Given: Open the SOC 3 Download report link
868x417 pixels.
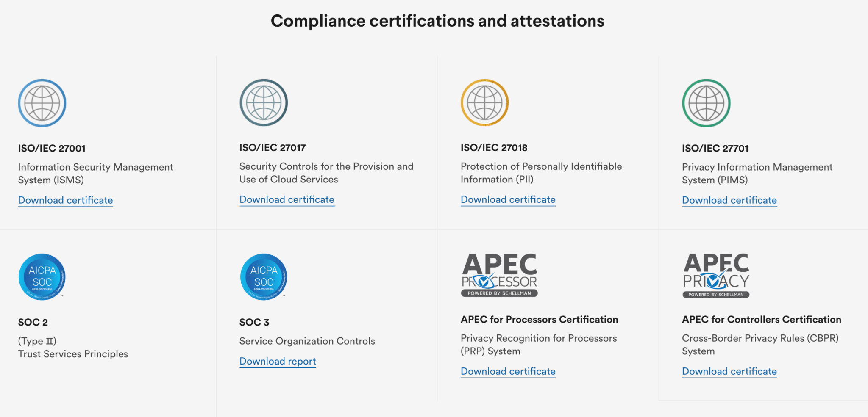Looking at the screenshot, I should (x=278, y=361).
